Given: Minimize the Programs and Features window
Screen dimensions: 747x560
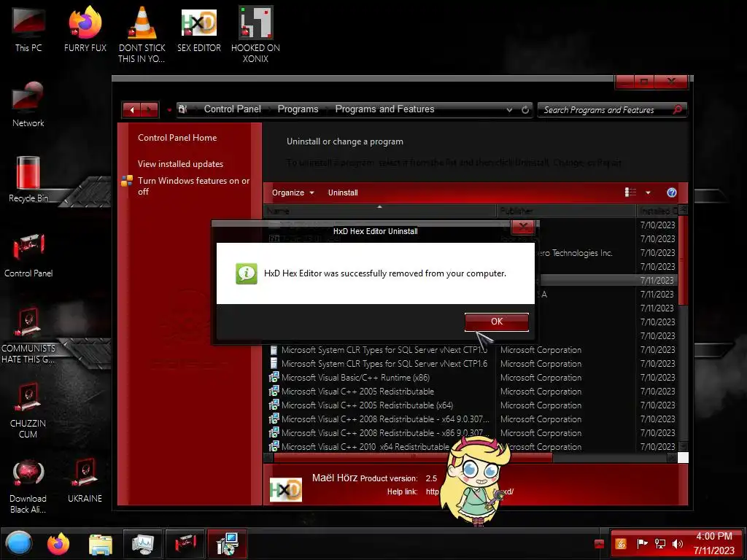Looking at the screenshot, I should coord(626,82).
